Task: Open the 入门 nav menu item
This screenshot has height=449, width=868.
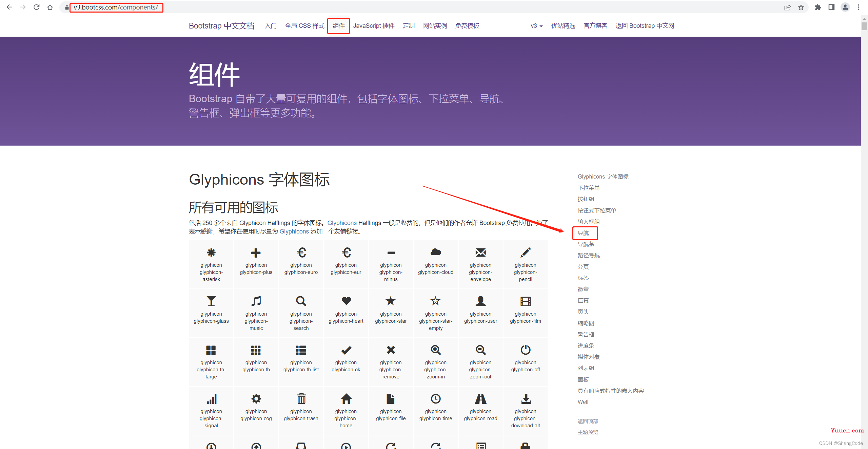Action: click(x=271, y=26)
